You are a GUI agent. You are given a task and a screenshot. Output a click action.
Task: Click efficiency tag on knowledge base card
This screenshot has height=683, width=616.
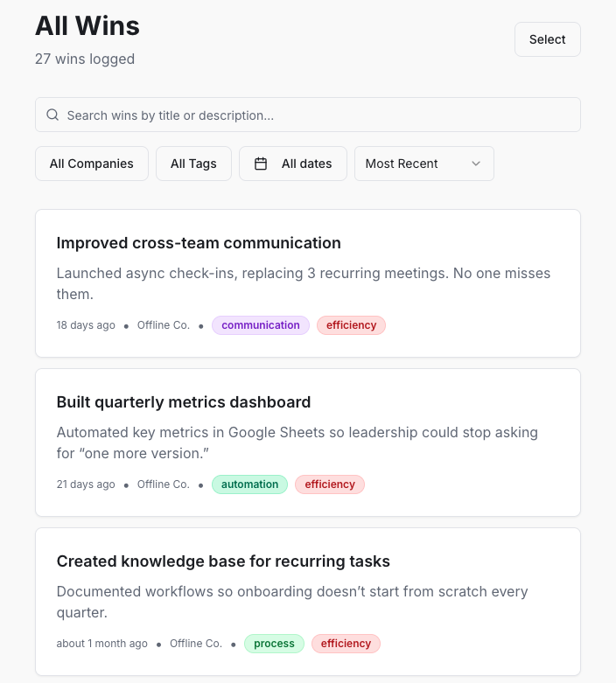click(x=346, y=644)
